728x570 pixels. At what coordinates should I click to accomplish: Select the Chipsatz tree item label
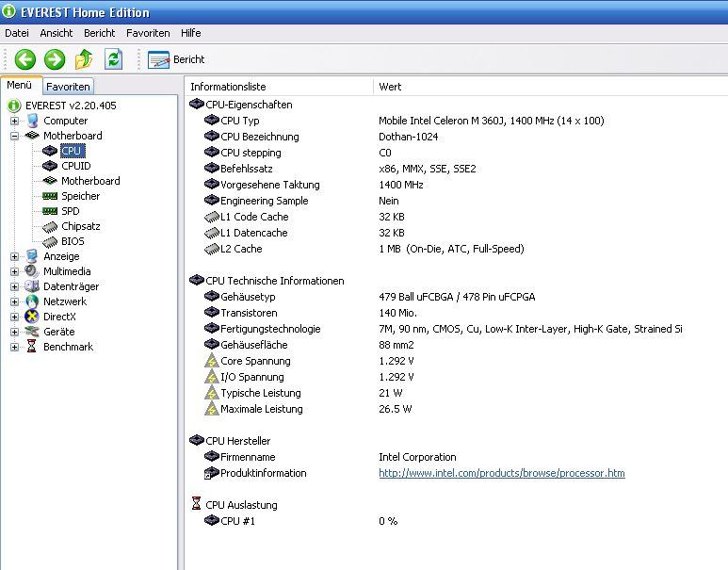coord(81,226)
